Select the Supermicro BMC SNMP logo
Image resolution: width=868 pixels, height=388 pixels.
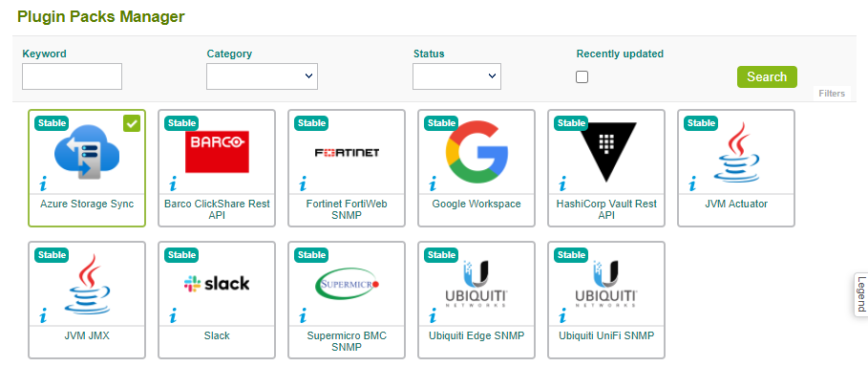click(x=347, y=285)
